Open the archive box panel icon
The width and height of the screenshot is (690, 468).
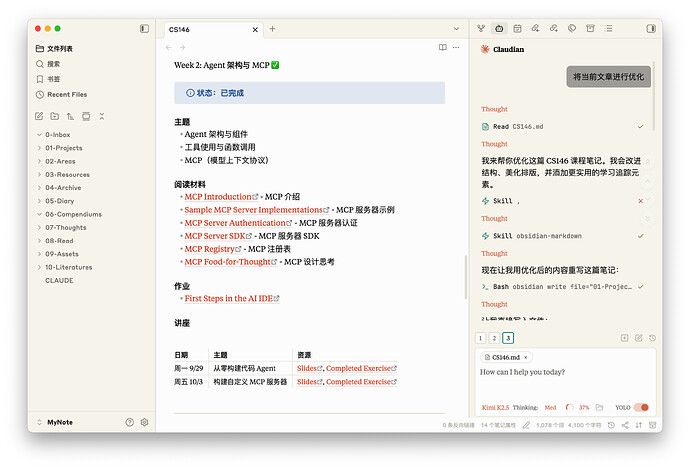[x=590, y=29]
